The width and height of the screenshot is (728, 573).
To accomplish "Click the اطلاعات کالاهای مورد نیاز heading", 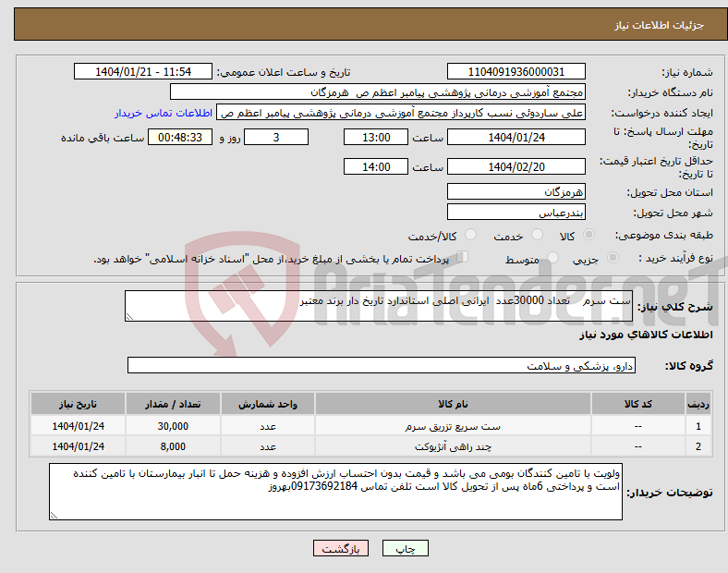I will (646, 335).
